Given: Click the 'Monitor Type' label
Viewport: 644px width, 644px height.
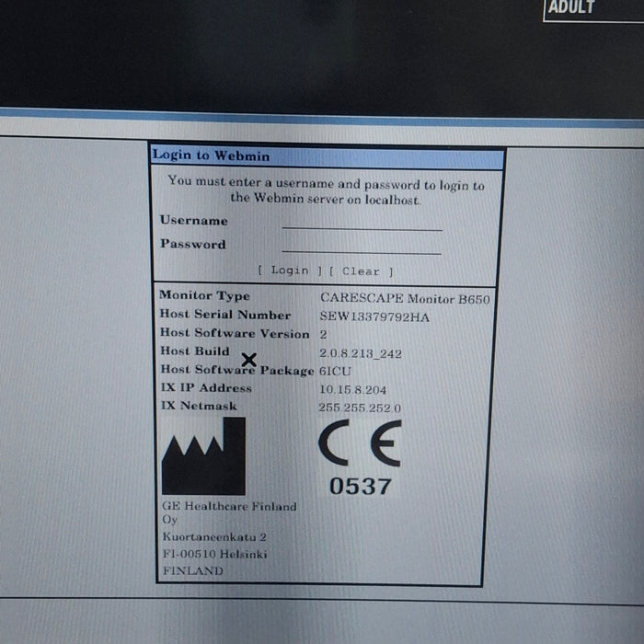Looking at the screenshot, I should click(x=204, y=295).
